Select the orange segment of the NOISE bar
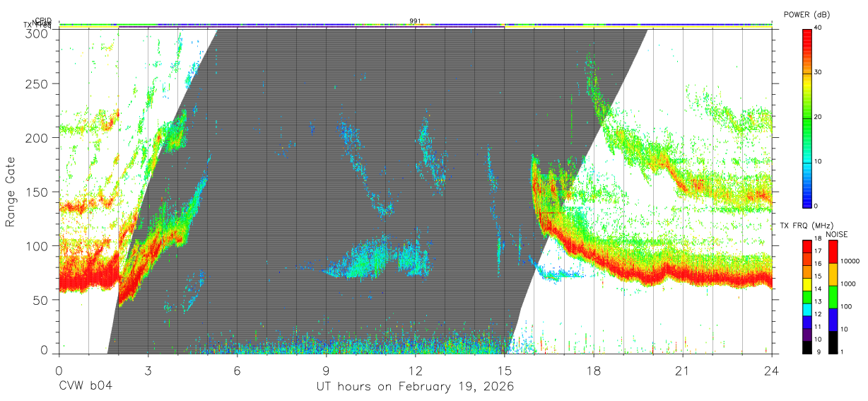This screenshot has width=868, height=401. click(833, 274)
